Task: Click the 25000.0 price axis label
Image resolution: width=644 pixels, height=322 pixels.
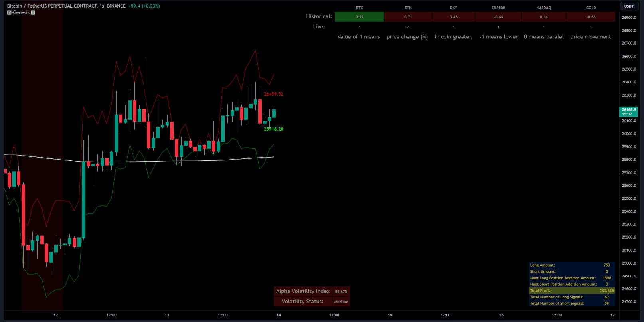Action: 629,263
